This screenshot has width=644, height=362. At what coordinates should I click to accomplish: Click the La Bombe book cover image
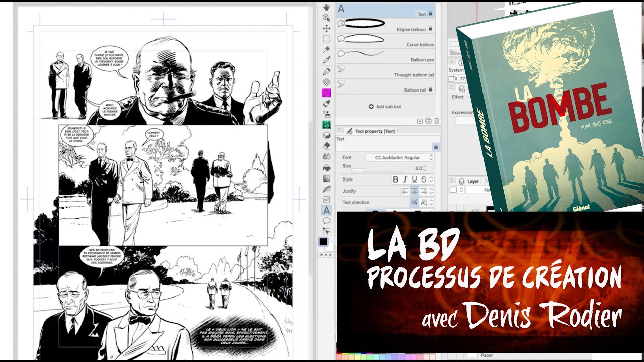[x=550, y=107]
